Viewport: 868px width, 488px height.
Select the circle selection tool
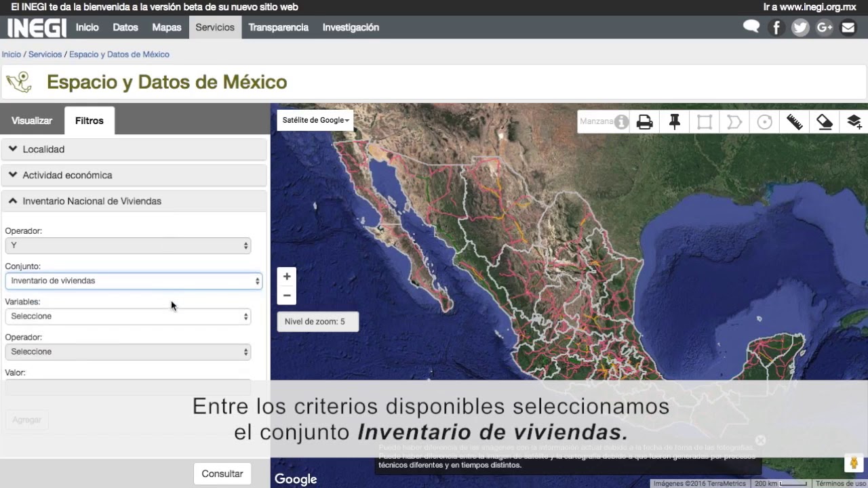764,122
